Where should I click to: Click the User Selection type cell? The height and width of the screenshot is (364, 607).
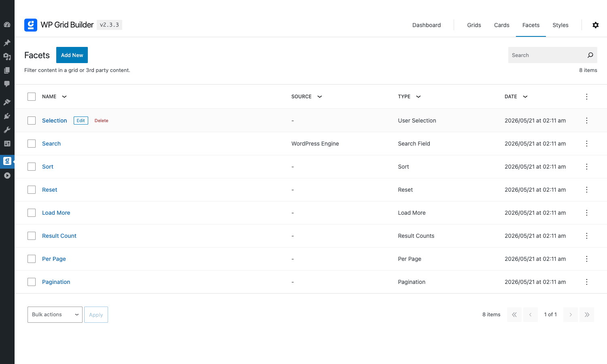tap(417, 121)
